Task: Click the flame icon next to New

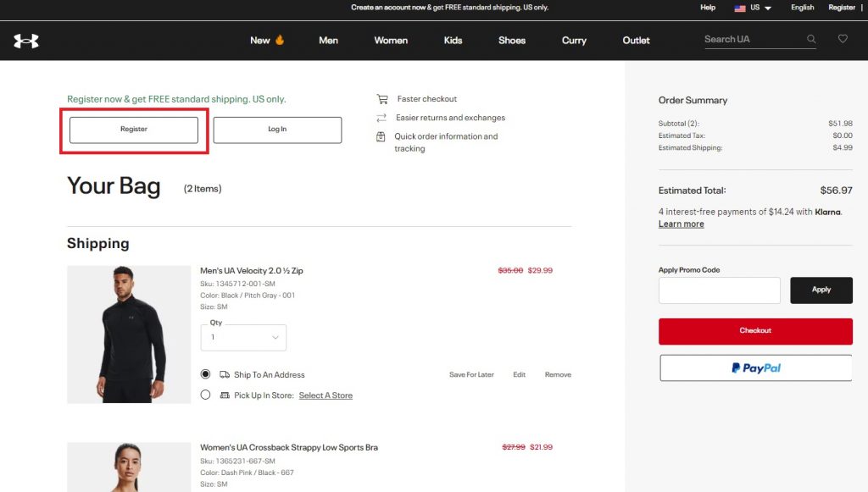Action: tap(280, 40)
